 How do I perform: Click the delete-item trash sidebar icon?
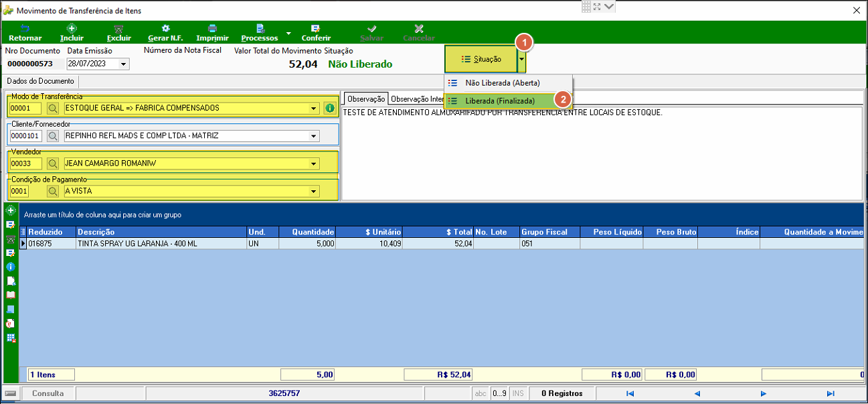[x=10, y=239]
